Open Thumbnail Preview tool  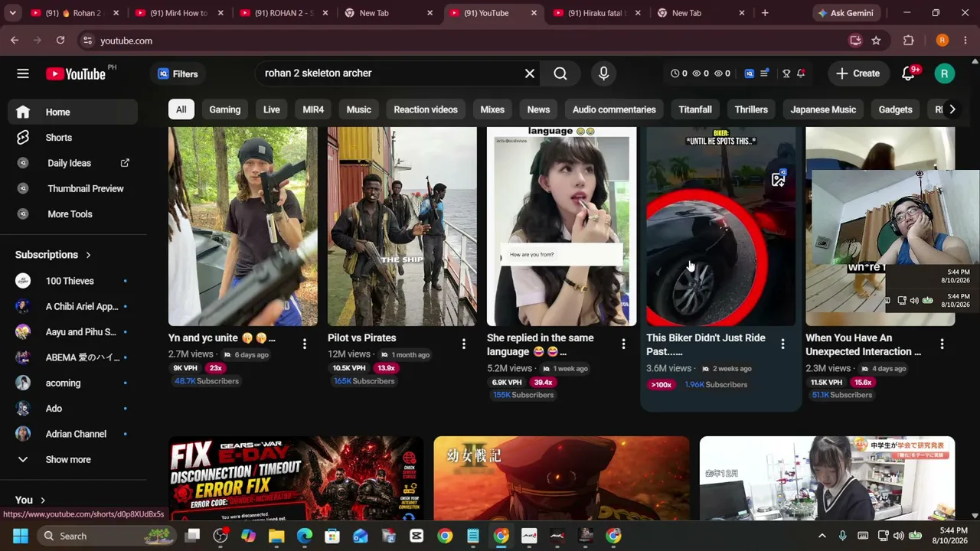click(x=73, y=188)
